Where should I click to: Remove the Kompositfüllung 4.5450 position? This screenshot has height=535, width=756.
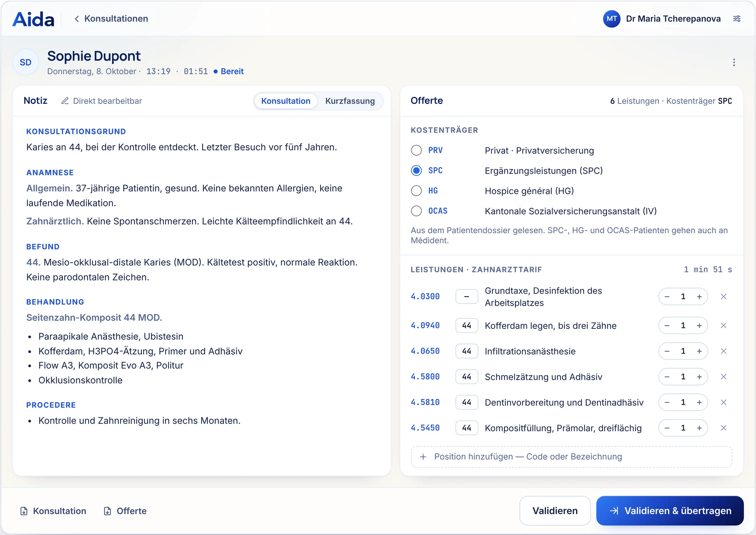(723, 428)
